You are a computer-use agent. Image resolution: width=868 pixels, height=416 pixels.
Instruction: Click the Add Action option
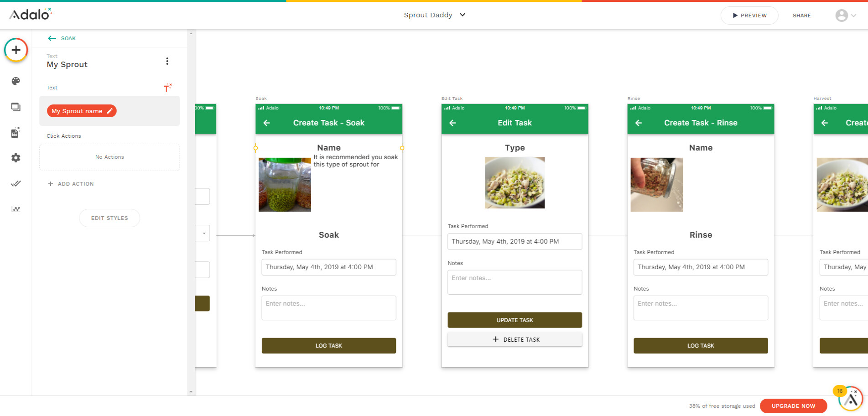click(71, 184)
